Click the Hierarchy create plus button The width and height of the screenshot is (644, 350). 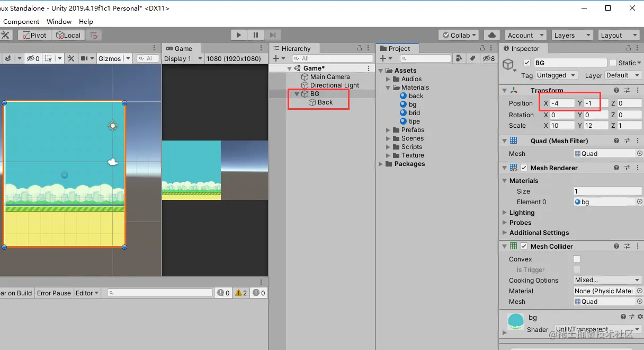pos(279,58)
